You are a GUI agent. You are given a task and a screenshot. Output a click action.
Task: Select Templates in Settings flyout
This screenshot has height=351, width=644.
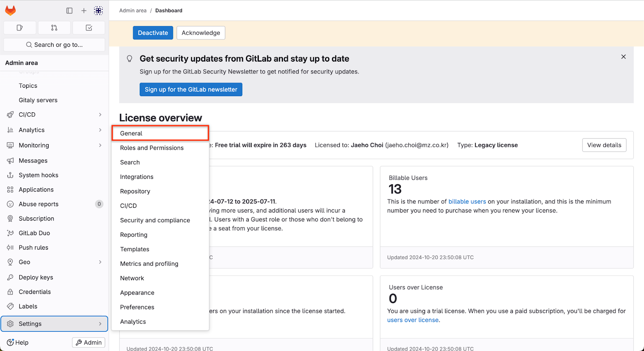[160, 249]
